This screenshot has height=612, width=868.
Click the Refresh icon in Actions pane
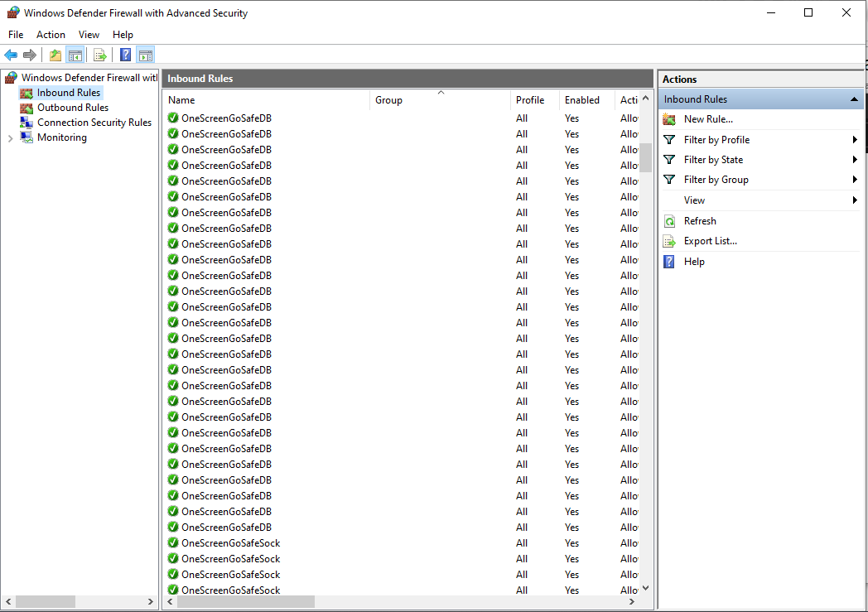(669, 221)
